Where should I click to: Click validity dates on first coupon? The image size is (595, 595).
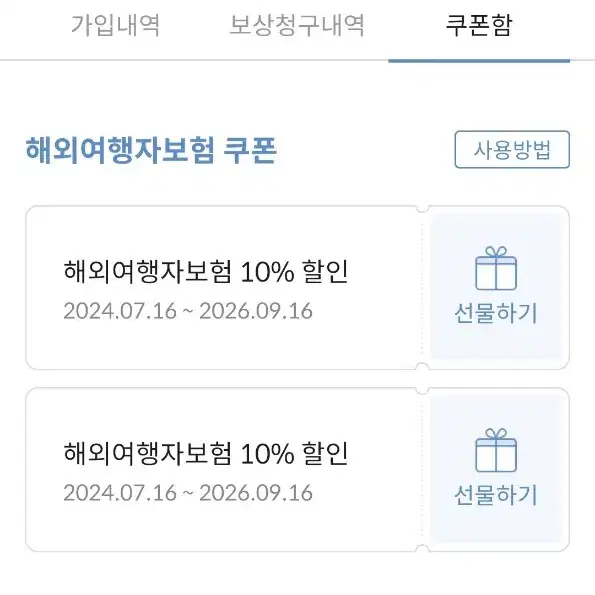(188, 311)
